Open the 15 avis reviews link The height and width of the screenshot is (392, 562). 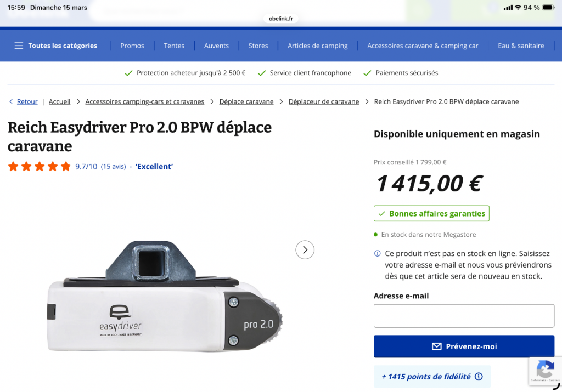click(113, 167)
